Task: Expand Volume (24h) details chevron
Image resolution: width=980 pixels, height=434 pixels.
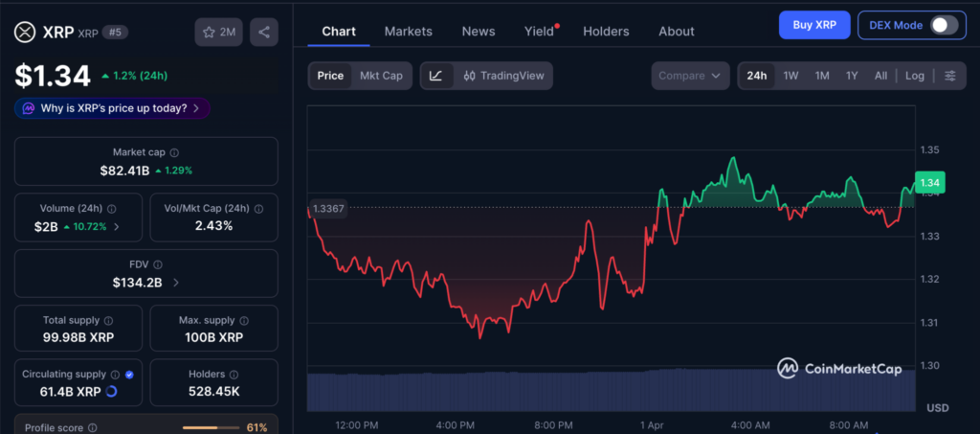Action: (117, 227)
